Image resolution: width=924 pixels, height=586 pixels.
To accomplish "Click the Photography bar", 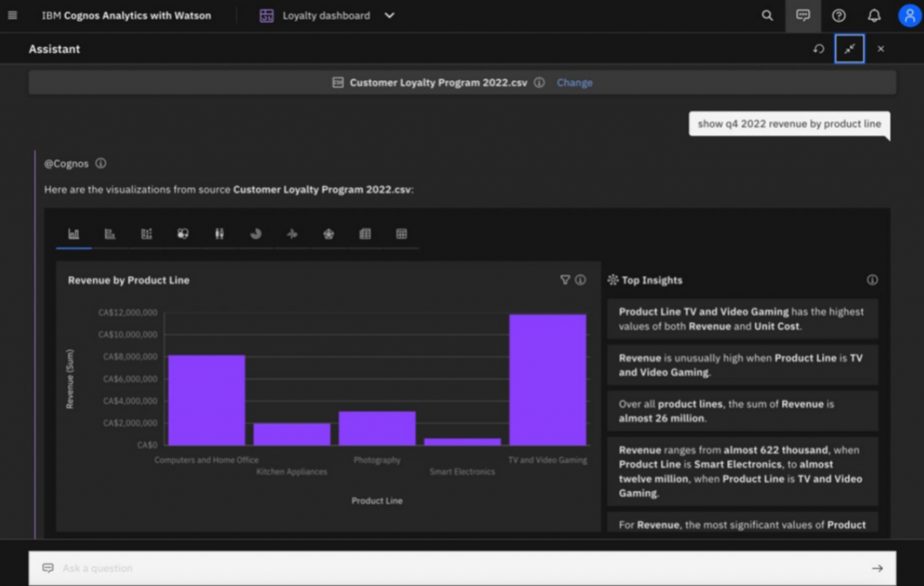I will click(377, 429).
